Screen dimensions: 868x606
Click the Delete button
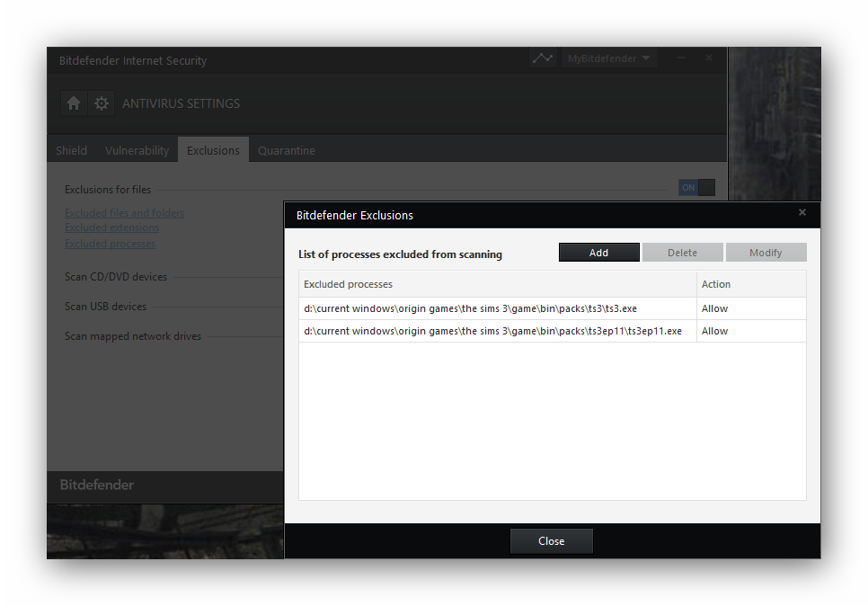(x=683, y=253)
